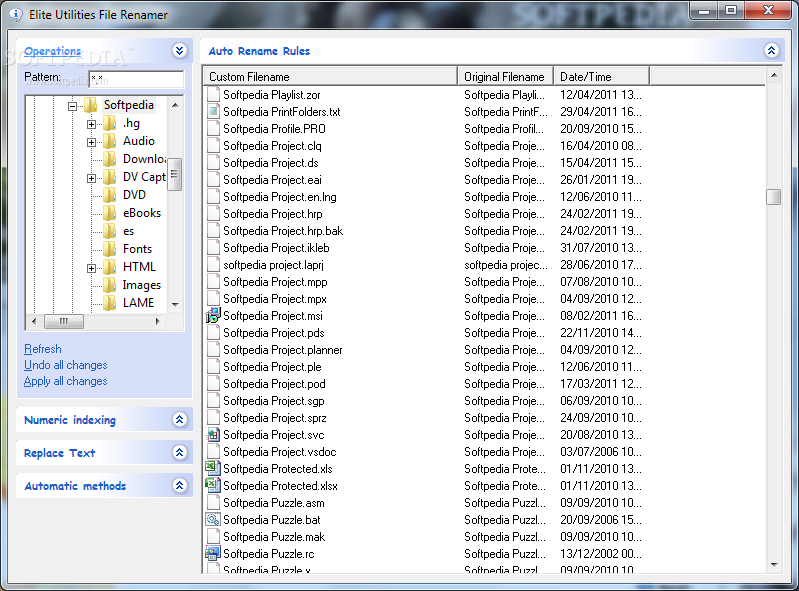This screenshot has width=799, height=591.
Task: Expand the .hg folder node
Action: tap(91, 124)
